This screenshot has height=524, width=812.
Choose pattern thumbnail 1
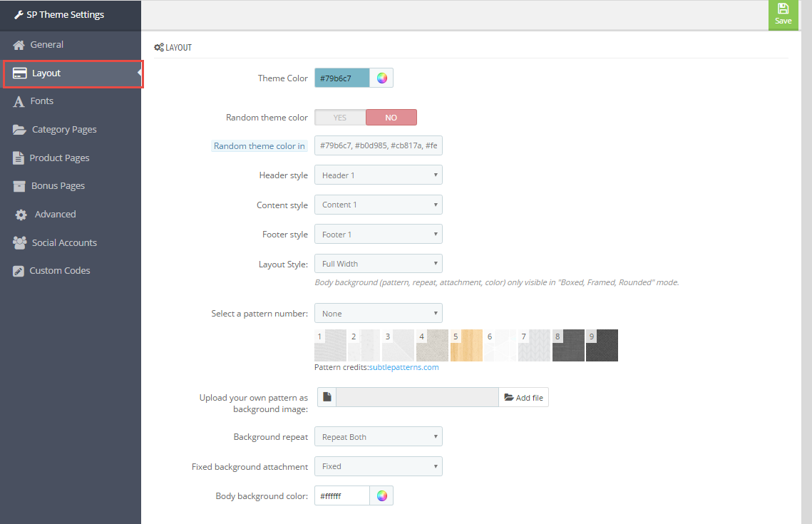(x=330, y=345)
